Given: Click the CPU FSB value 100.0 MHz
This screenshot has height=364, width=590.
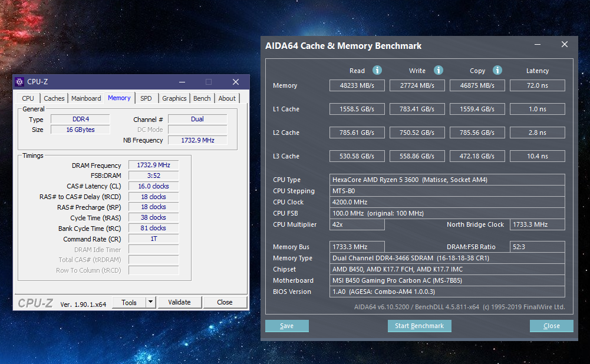Looking at the screenshot, I should click(x=447, y=213).
